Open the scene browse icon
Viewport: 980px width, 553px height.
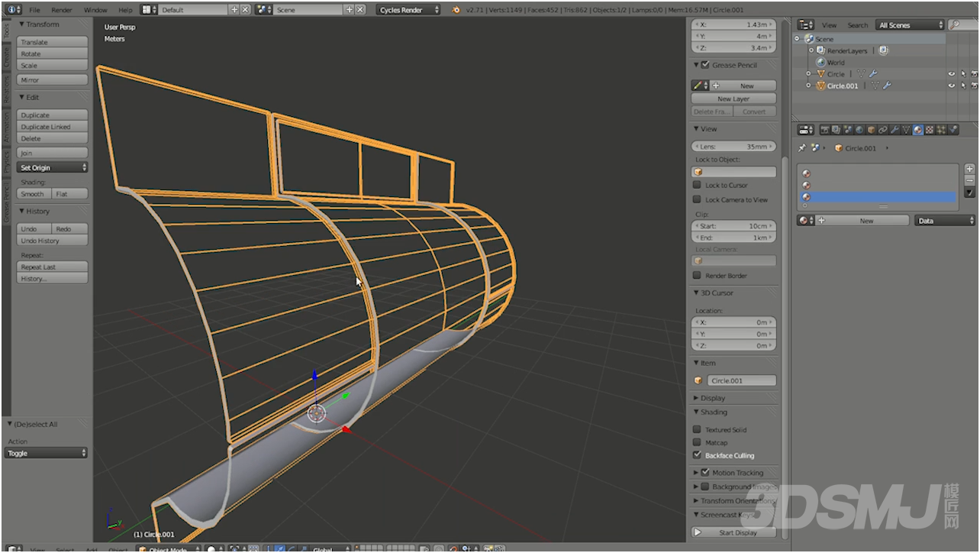click(264, 9)
